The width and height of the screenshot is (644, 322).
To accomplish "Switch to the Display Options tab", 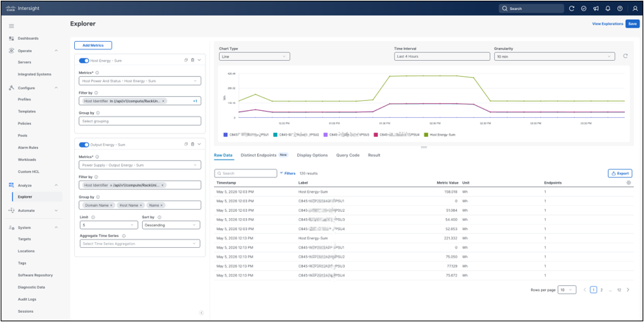I will [312, 155].
